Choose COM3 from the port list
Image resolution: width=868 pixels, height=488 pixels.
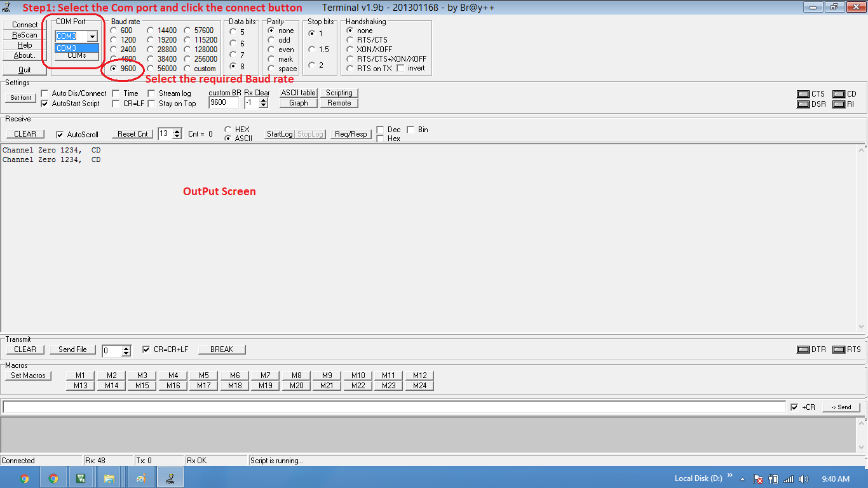[76, 48]
